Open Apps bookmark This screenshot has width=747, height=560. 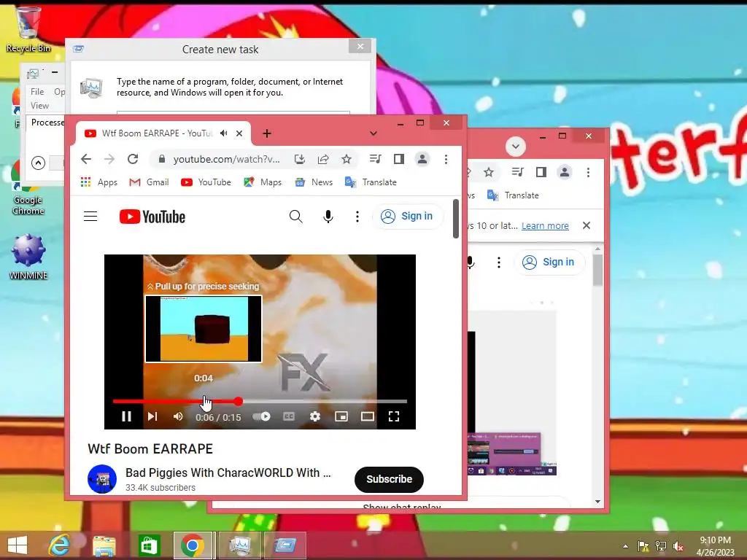pyautogui.click(x=99, y=182)
